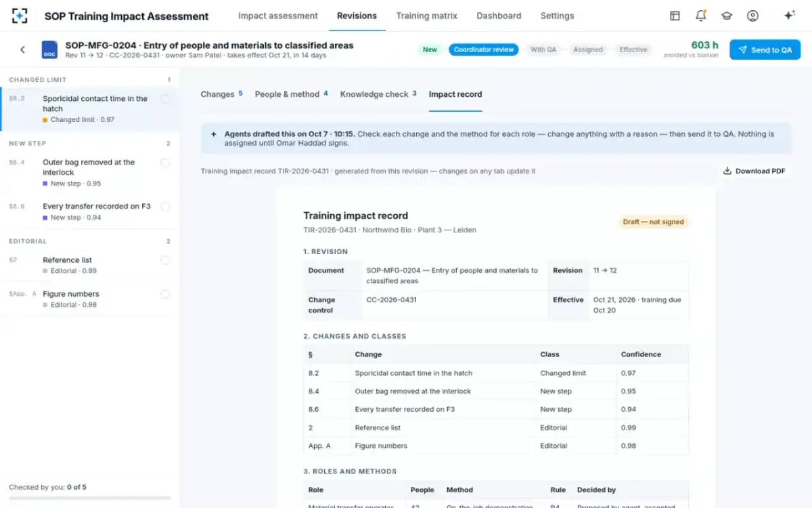Open the Impact assessment menu
812x508 pixels.
tap(277, 16)
